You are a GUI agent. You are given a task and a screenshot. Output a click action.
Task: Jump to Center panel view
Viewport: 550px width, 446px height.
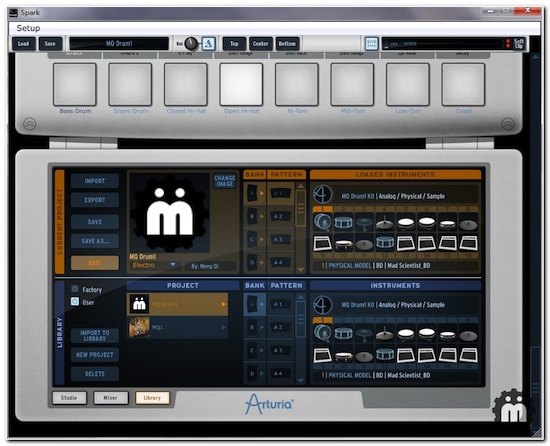(261, 44)
